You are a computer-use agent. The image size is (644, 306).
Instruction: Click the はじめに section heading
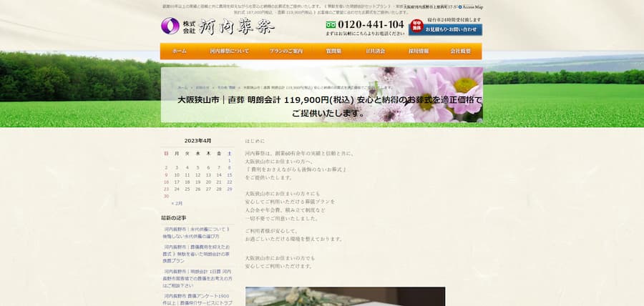coord(255,141)
